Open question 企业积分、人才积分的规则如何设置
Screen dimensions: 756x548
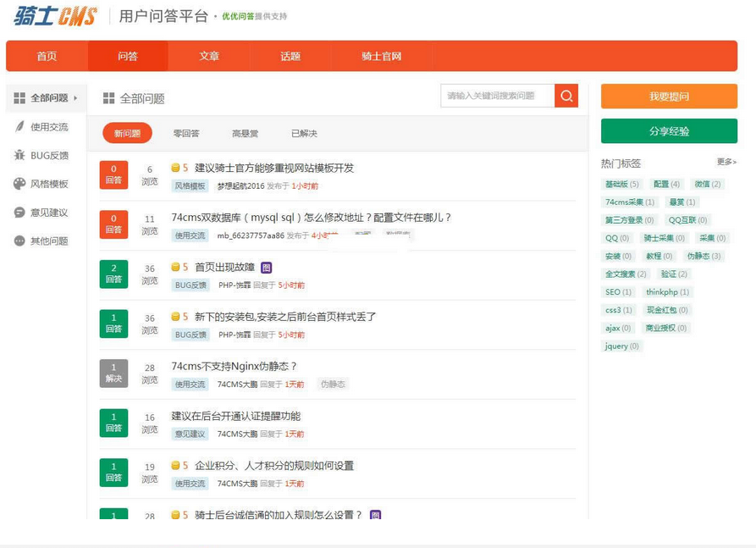[273, 466]
